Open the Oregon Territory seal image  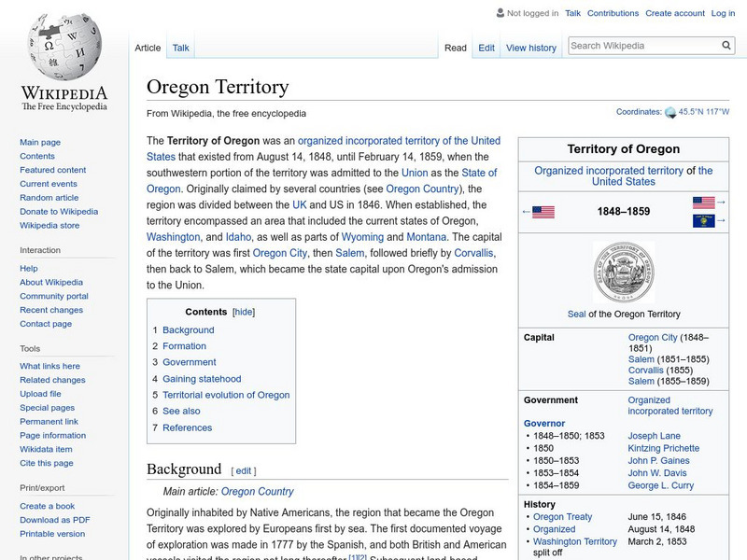[624, 273]
